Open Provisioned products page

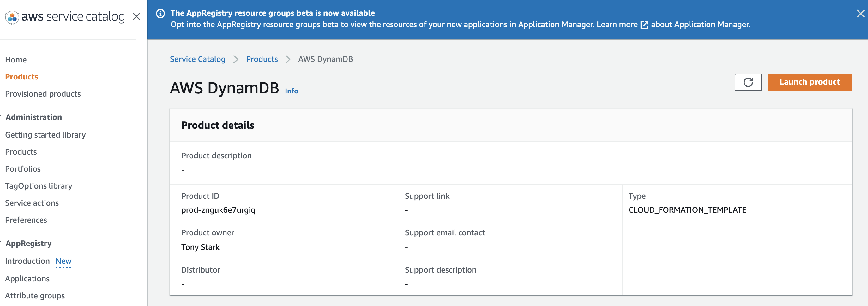point(43,94)
